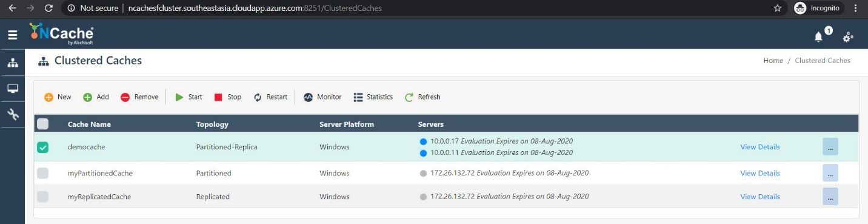Open democache more options button

[x=830, y=147]
